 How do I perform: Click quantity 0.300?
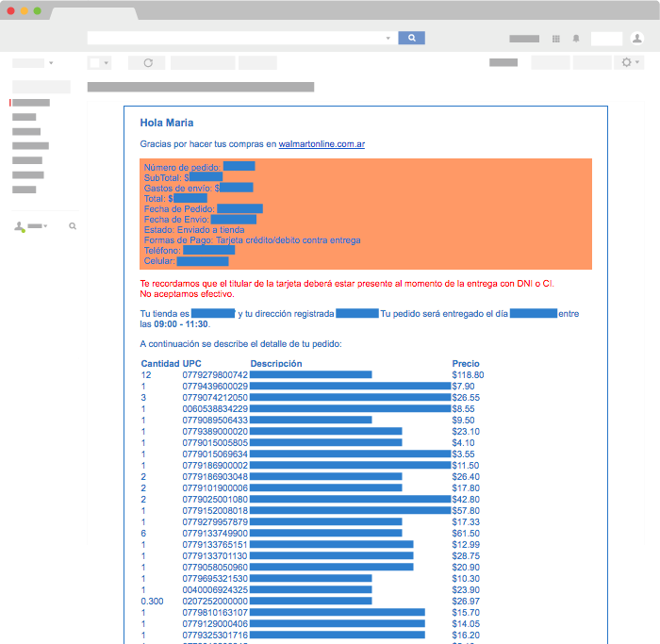pos(152,602)
